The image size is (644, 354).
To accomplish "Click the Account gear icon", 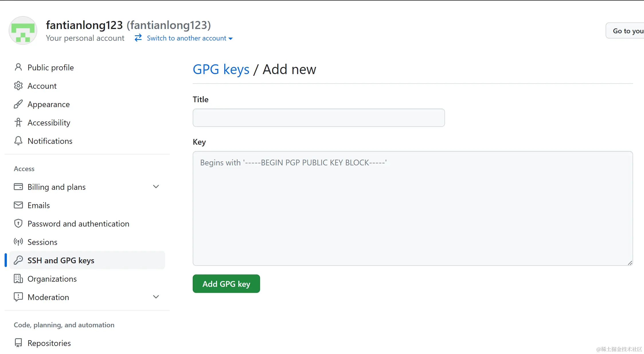I will (x=18, y=86).
